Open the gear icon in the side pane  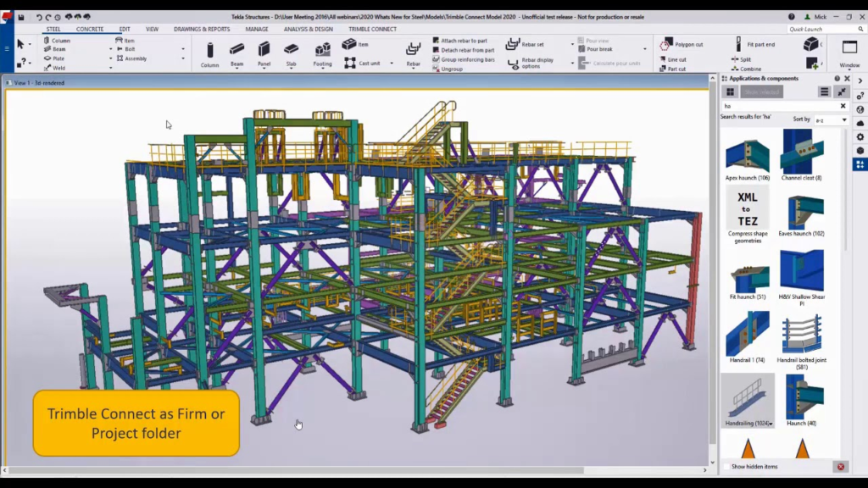(x=860, y=136)
